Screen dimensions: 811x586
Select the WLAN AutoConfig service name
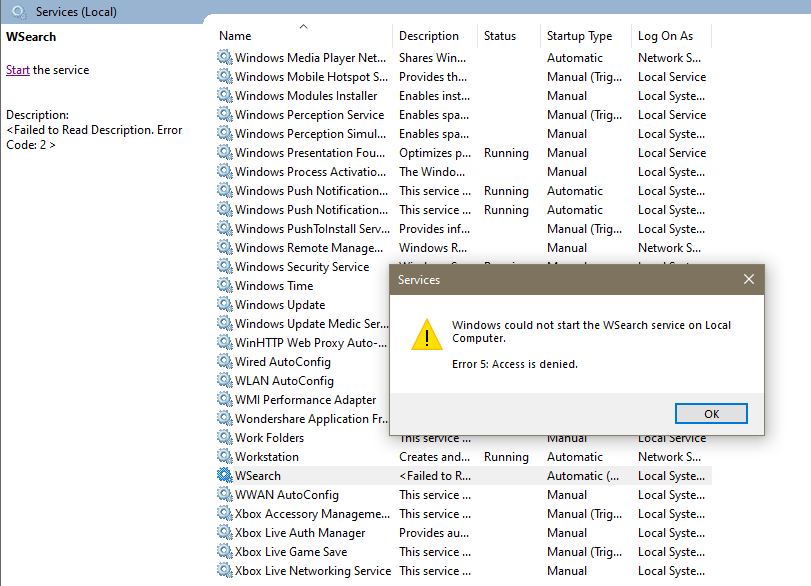(x=284, y=381)
